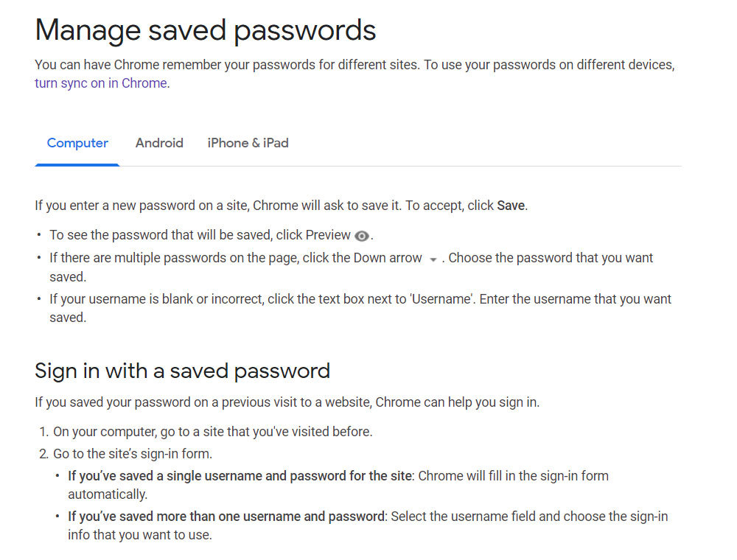
Task: Click the Down arrow triangle icon
Action: 433,259
